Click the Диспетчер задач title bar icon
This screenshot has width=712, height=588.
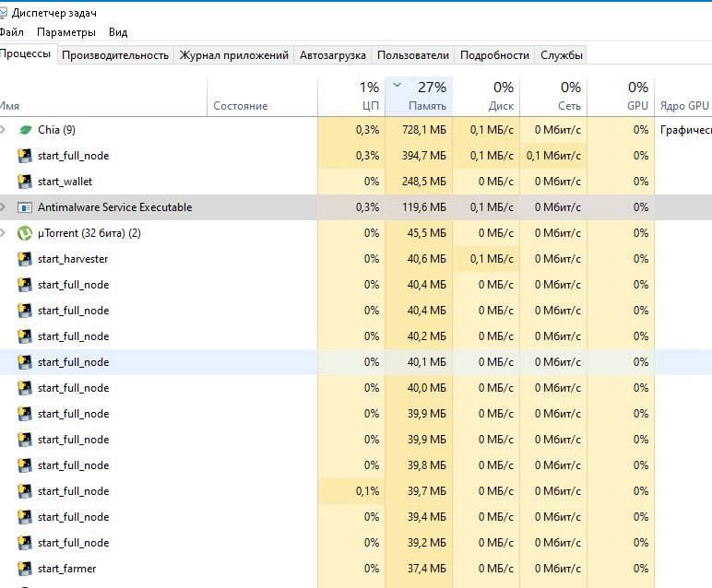pos(4,13)
